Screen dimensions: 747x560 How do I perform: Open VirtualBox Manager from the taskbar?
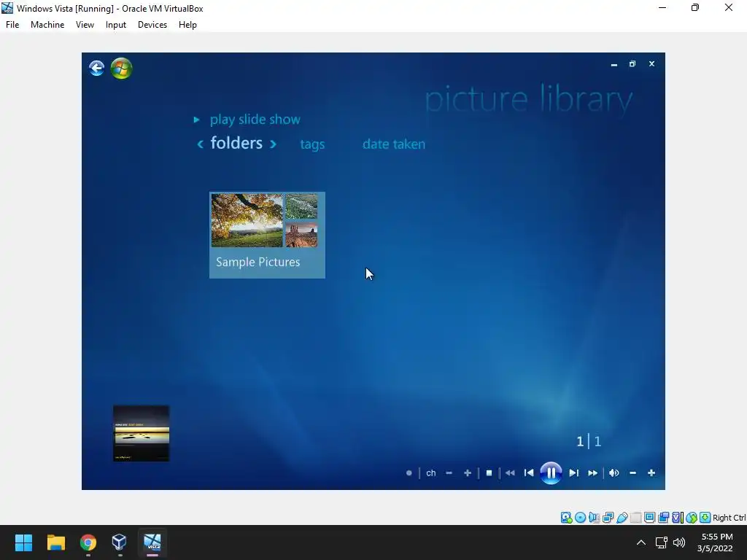point(119,542)
